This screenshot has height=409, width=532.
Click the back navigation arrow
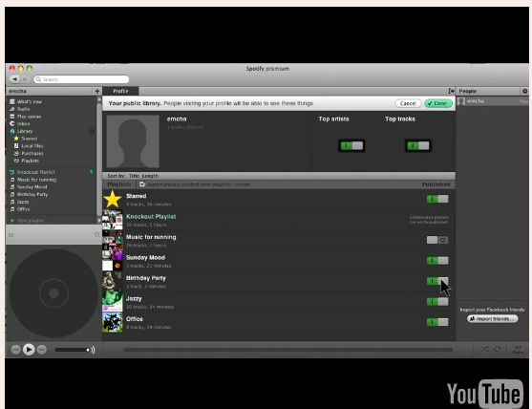[14, 79]
